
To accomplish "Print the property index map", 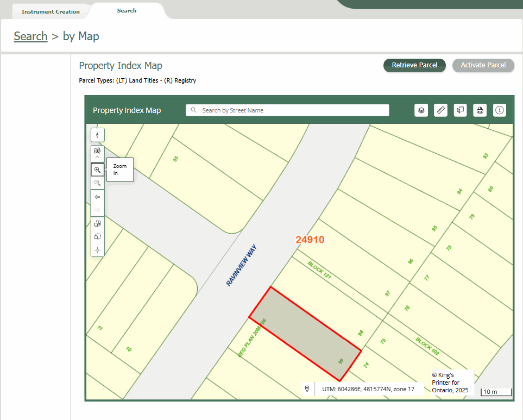I will tap(480, 110).
